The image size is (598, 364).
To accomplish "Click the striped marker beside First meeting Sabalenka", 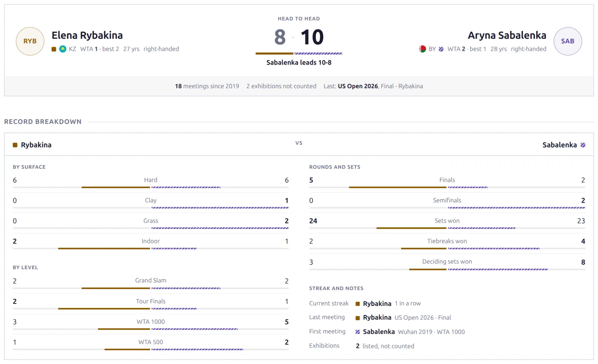I will (358, 332).
